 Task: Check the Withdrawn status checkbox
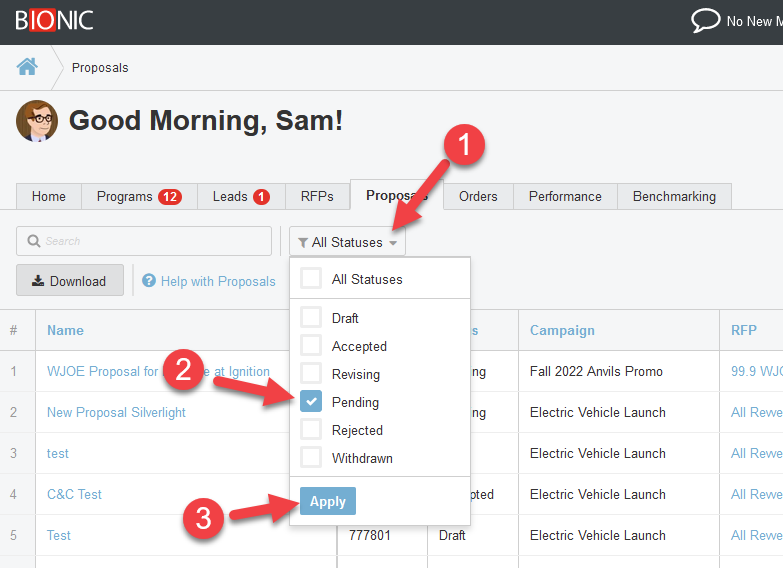coord(311,458)
